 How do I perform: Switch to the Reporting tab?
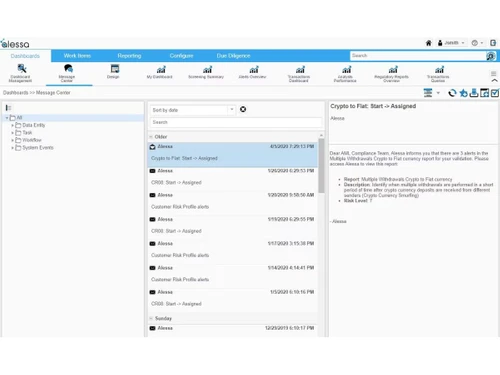coord(129,56)
